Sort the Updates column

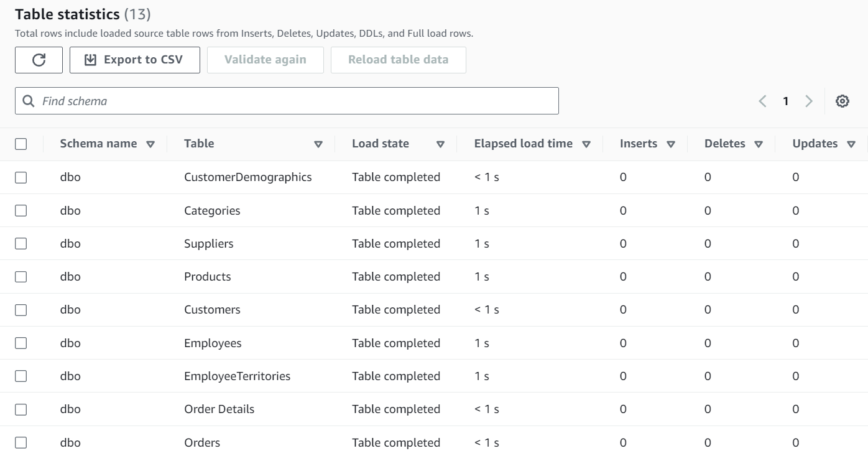(851, 144)
